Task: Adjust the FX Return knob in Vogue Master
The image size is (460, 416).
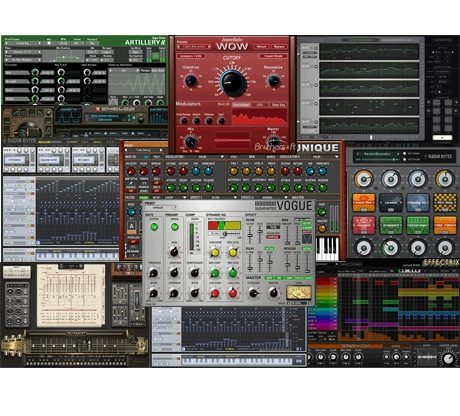Action: (x=253, y=293)
